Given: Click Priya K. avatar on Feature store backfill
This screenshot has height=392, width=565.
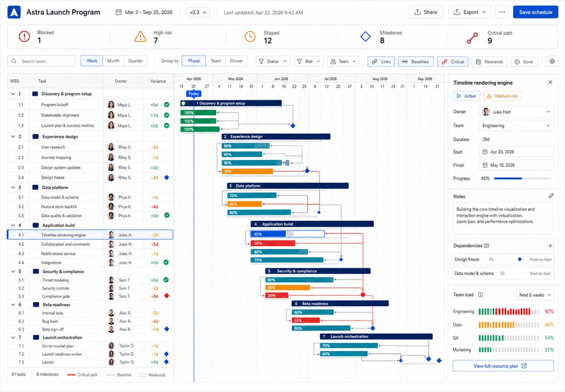Looking at the screenshot, I should (111, 207).
